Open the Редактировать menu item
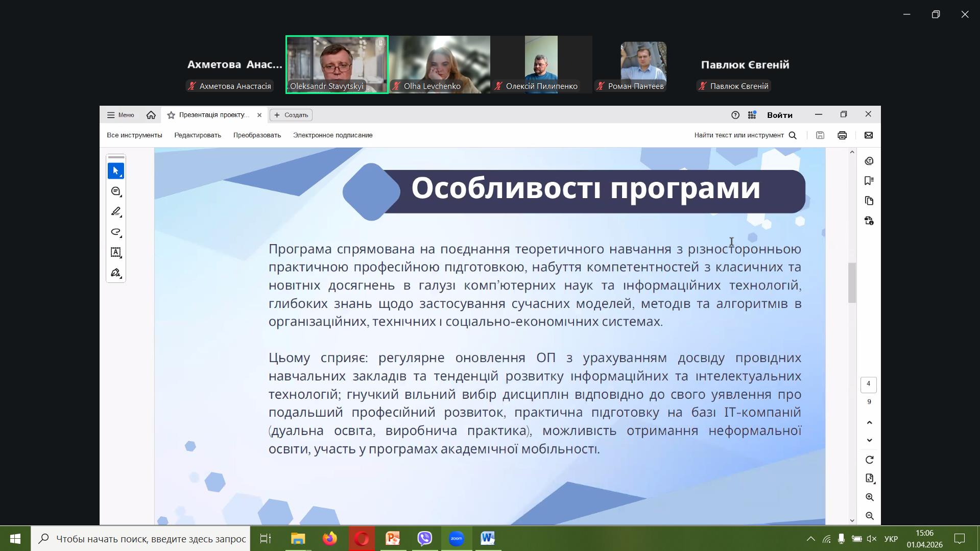 (198, 135)
